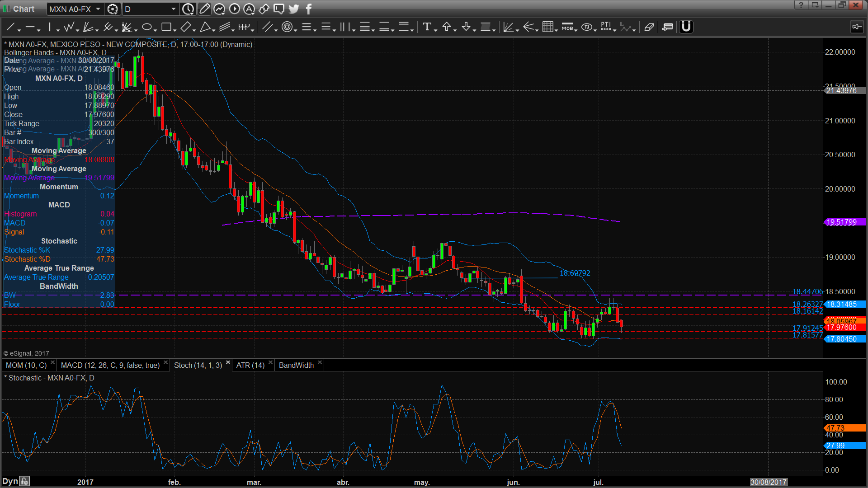Switch to the MACD study tab
The height and width of the screenshot is (488, 868).
tap(110, 365)
